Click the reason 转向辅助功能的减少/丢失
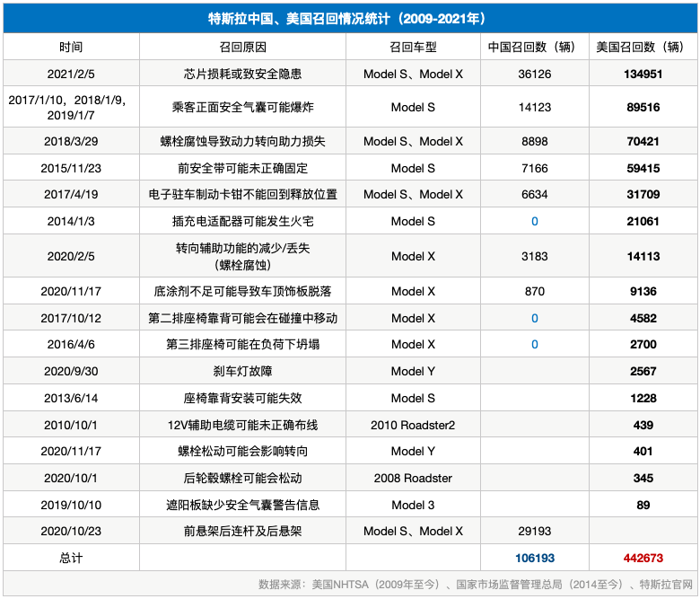This screenshot has height=599, width=700. [242, 248]
